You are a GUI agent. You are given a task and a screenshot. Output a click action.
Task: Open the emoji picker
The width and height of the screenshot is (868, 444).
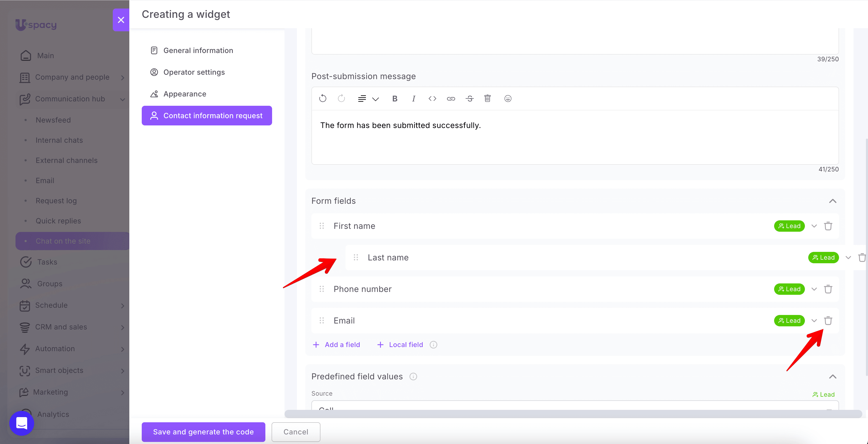(x=508, y=98)
